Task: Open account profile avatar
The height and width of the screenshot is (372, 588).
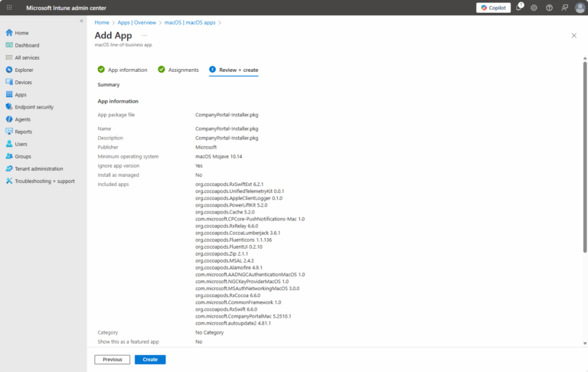Action: [580, 8]
